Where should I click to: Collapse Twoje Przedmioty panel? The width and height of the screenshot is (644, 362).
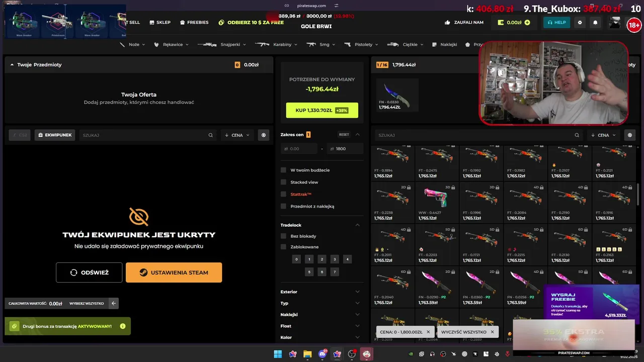coord(12,65)
